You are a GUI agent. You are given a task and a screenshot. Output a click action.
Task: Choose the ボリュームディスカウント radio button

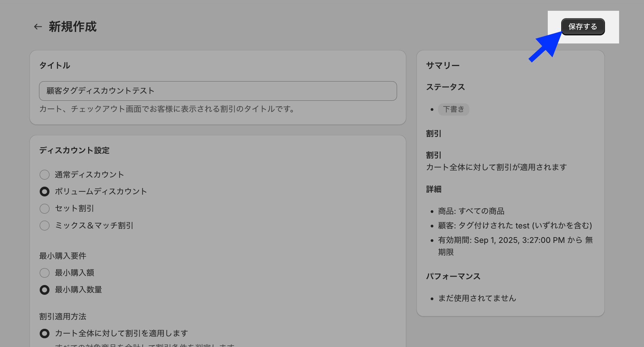44,191
